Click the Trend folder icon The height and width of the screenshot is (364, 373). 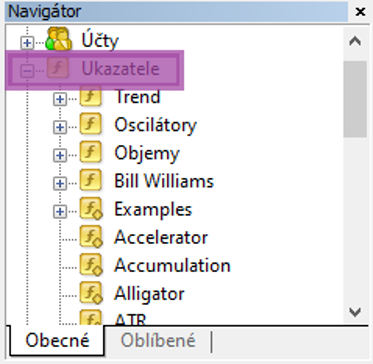click(90, 96)
